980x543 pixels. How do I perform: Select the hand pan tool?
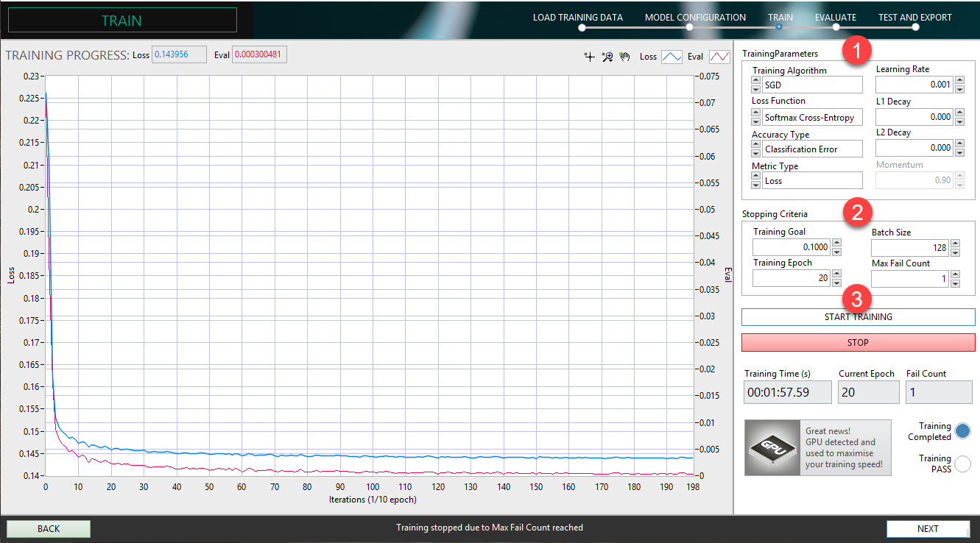[625, 57]
